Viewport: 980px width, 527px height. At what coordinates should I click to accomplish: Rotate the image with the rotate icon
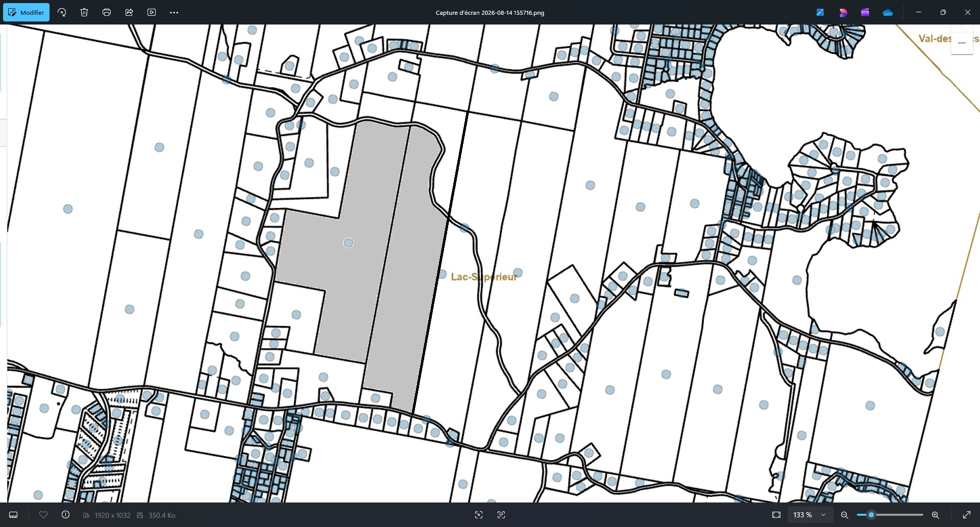[62, 12]
